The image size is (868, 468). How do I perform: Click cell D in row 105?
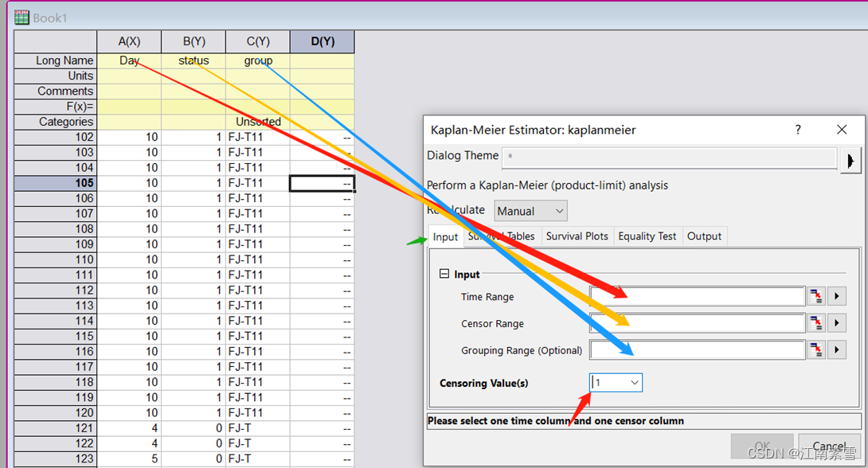tap(323, 183)
